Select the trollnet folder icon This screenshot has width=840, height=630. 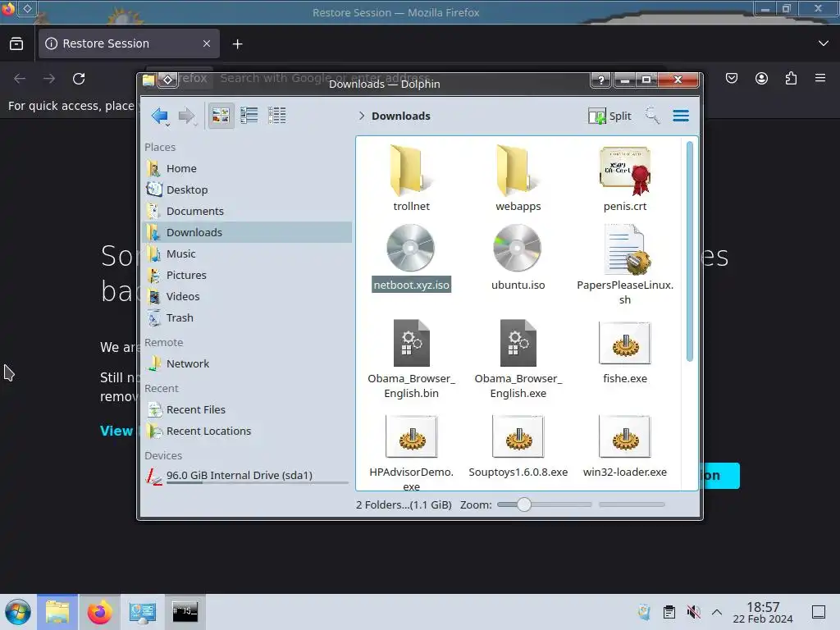coord(411,171)
